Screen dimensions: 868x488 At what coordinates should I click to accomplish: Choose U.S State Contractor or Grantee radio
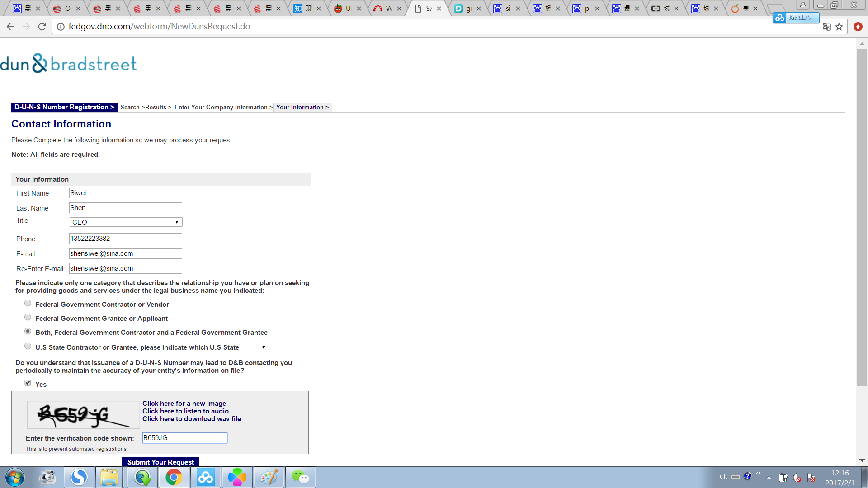point(28,346)
